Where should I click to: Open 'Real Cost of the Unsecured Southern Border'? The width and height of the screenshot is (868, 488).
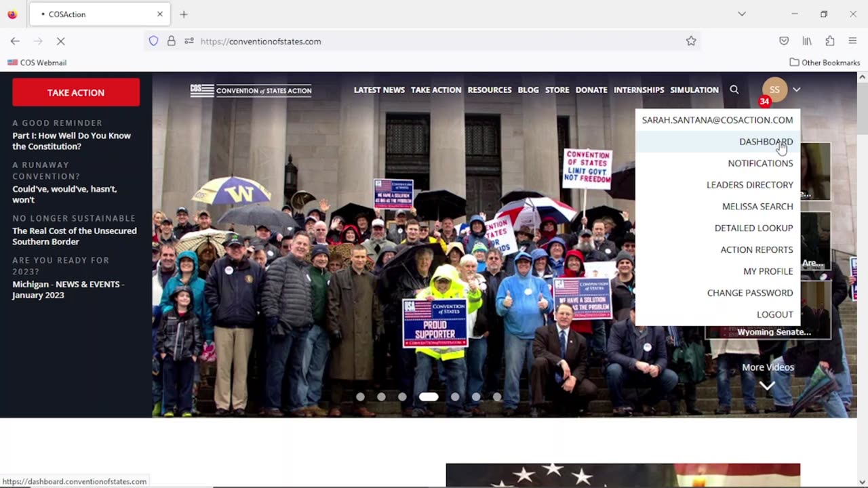point(75,236)
